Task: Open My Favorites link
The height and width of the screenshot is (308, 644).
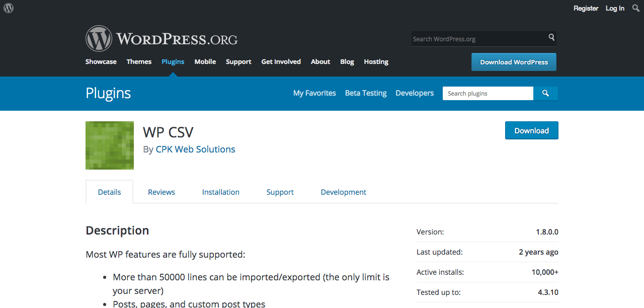Action: point(314,93)
